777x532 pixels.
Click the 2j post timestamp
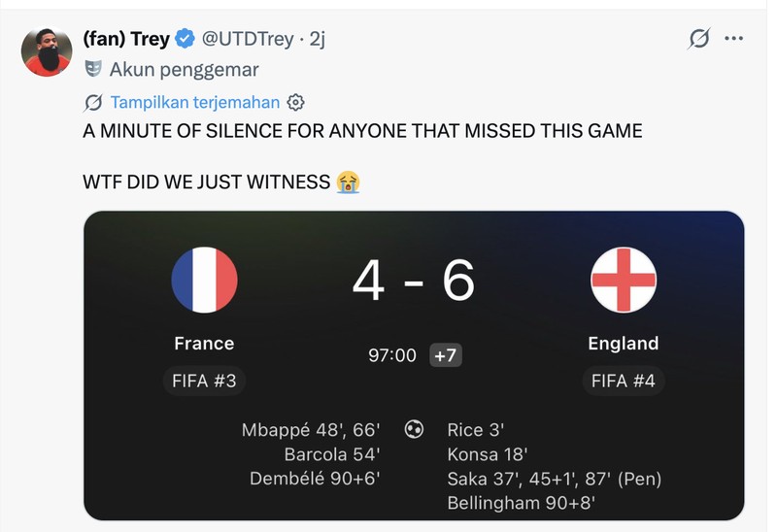click(318, 39)
